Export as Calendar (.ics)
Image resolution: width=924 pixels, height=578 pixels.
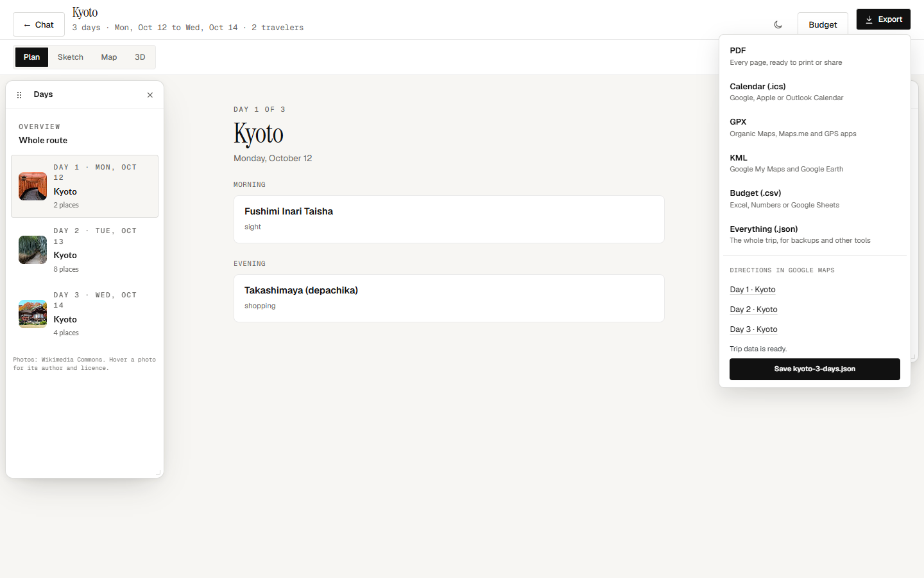coord(814,92)
